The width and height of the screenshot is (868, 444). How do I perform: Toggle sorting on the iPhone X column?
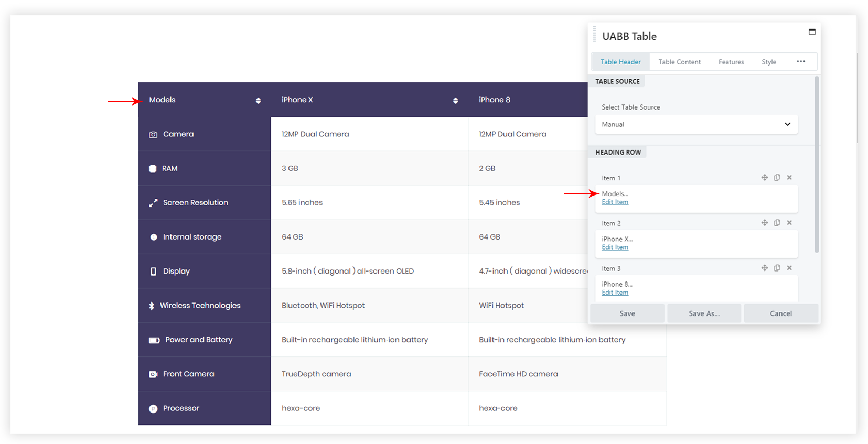(x=455, y=101)
